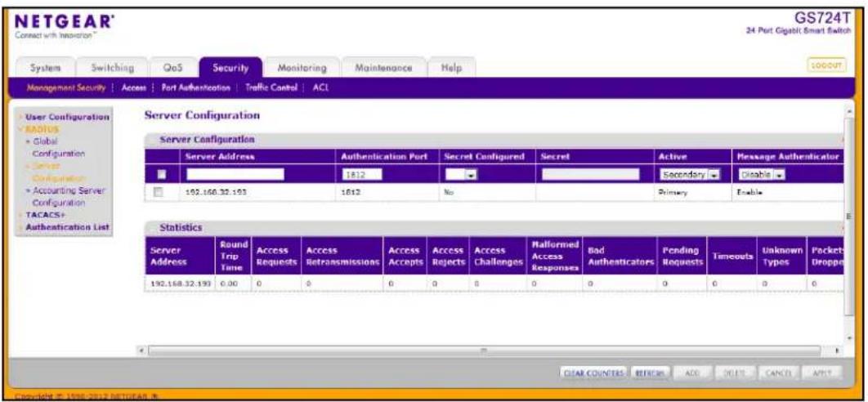Open the Secret Configured dropdown
This screenshot has width=868, height=402.
(462, 174)
